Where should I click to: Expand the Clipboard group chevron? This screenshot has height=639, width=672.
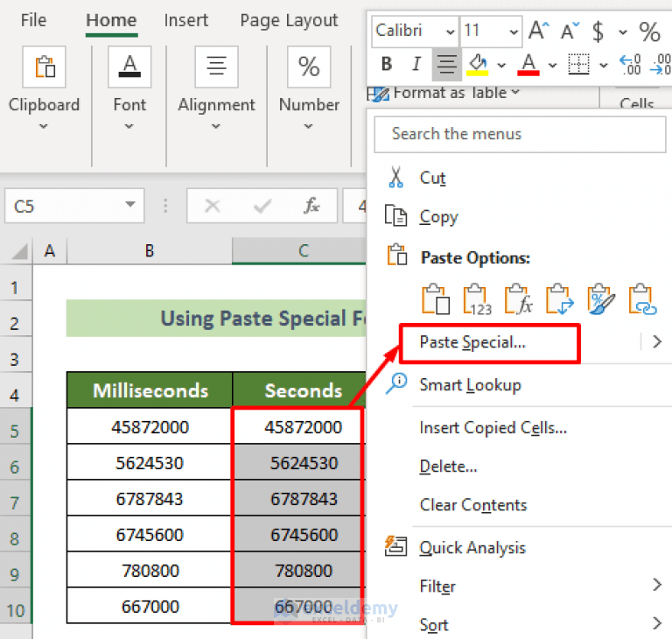(x=43, y=126)
